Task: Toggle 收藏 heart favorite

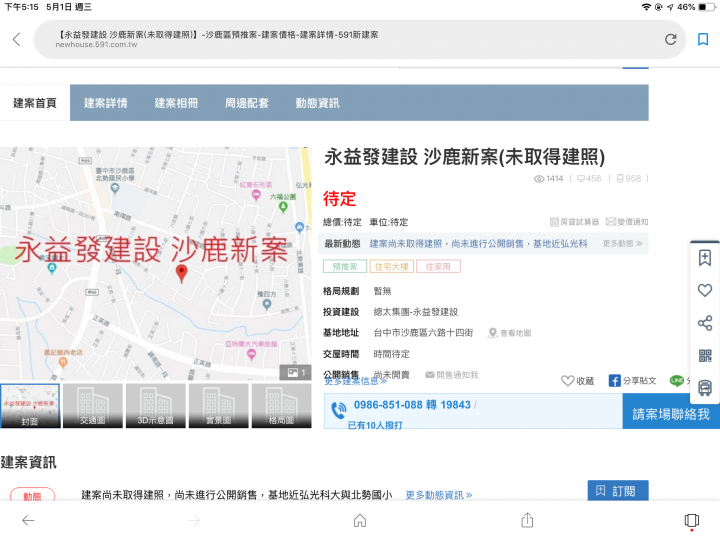Action: coord(578,381)
